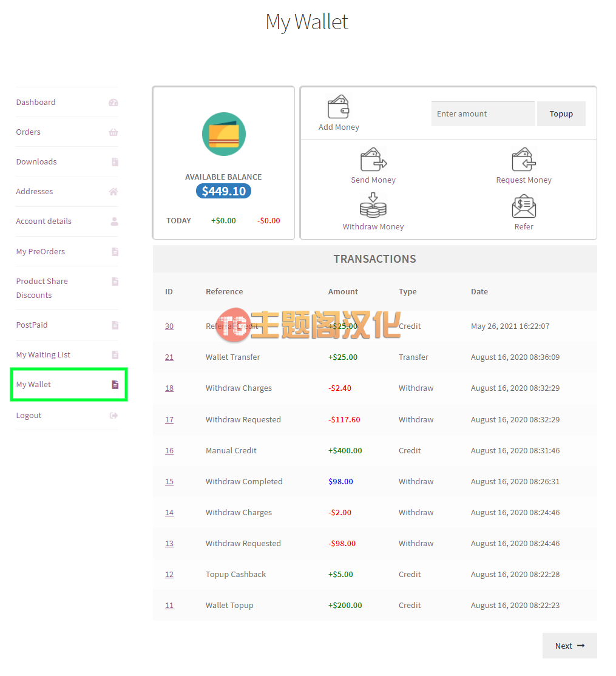
Task: Open transaction ID 30
Action: point(169,326)
